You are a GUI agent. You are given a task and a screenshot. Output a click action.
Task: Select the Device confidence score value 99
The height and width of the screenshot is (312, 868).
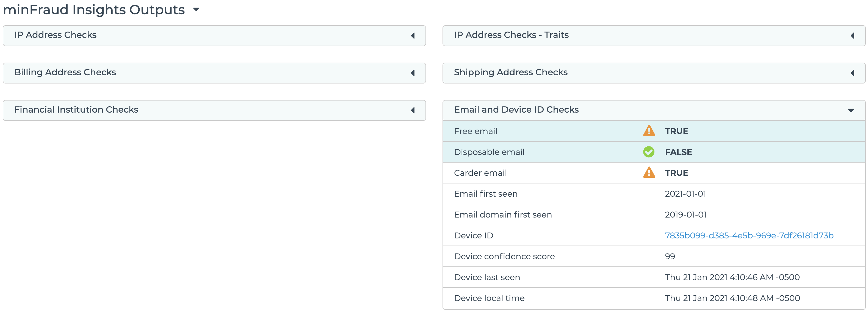tap(670, 257)
